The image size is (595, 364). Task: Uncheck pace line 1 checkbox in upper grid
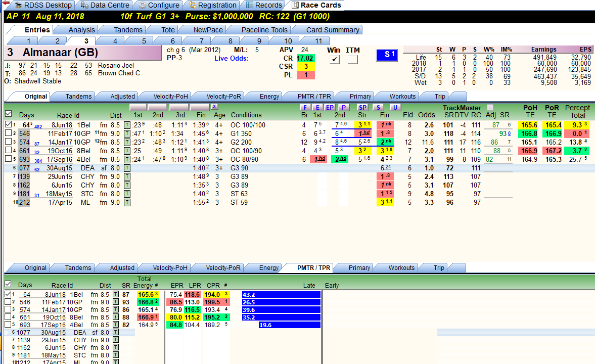pyautogui.click(x=9, y=124)
